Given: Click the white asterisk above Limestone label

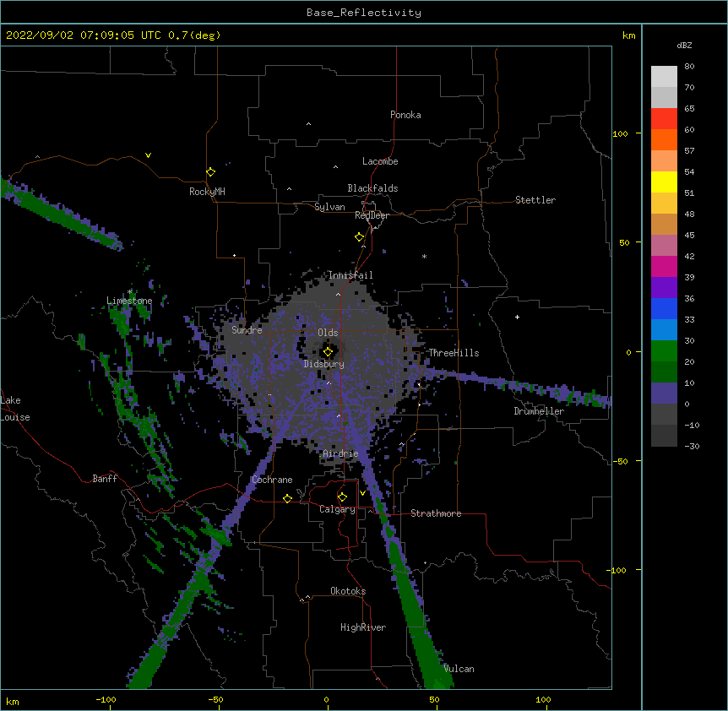Looking at the screenshot, I should coord(130,291).
